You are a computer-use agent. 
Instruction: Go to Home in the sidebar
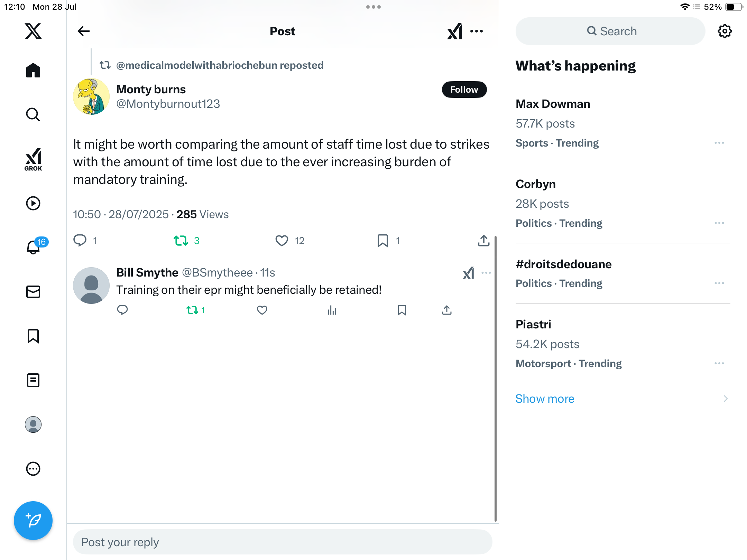pyautogui.click(x=33, y=70)
